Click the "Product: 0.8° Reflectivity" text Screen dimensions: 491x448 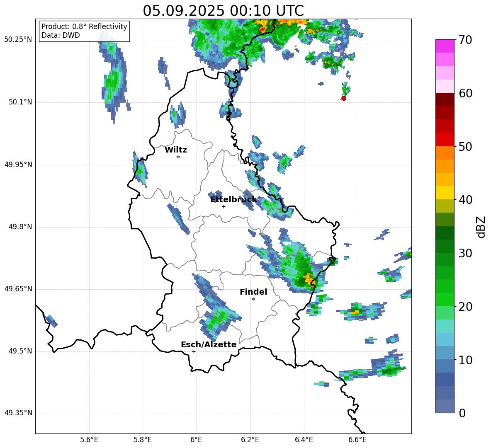click(84, 27)
